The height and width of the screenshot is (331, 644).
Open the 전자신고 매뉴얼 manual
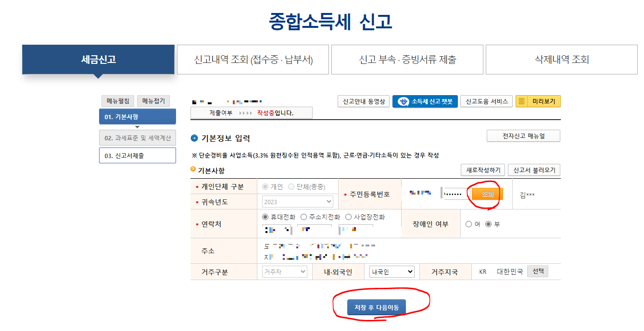tap(523, 135)
